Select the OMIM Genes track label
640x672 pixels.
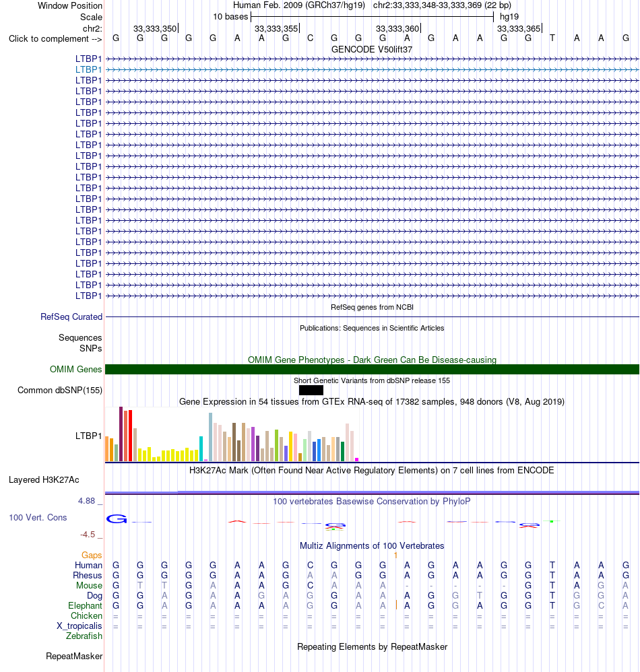76,369
